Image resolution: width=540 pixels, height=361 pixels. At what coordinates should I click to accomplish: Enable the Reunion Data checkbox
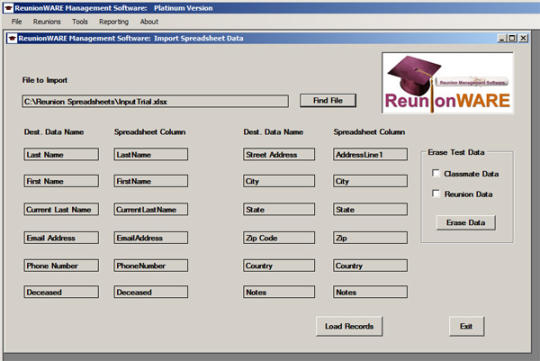[x=436, y=194]
